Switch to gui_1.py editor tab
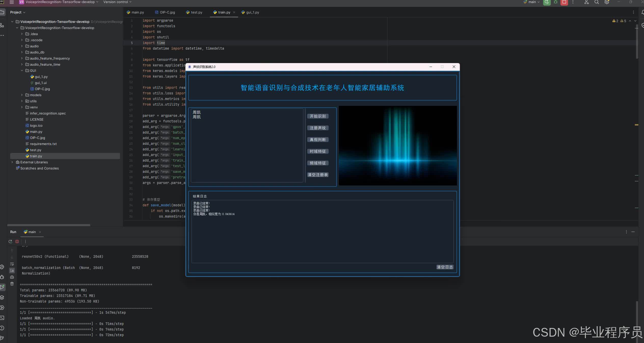This screenshot has width=644, height=343. tap(250, 12)
